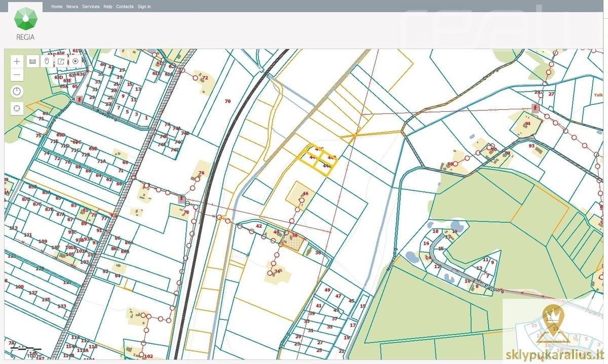Image resolution: width=608 pixels, height=364 pixels.
Task: Select building number 46
Action: (x=305, y=193)
